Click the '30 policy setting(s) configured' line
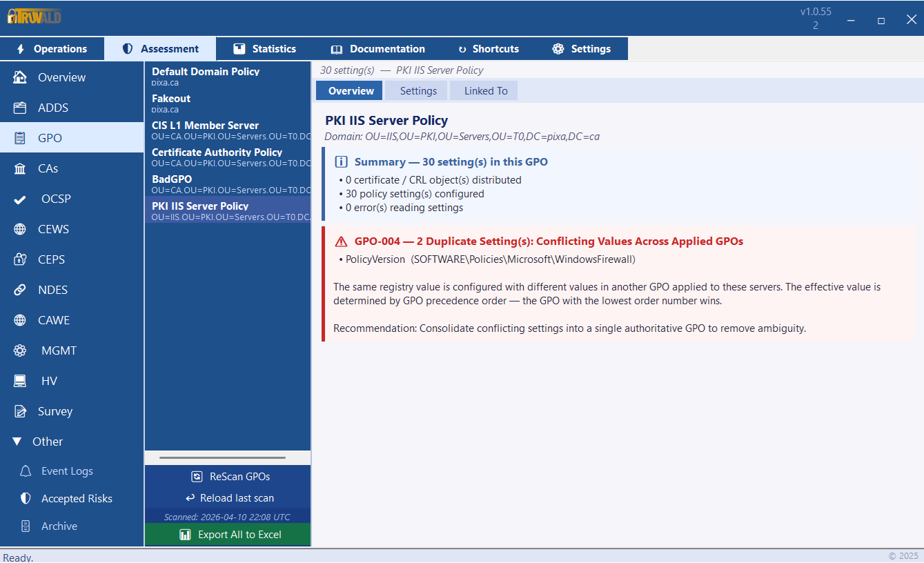 point(411,194)
